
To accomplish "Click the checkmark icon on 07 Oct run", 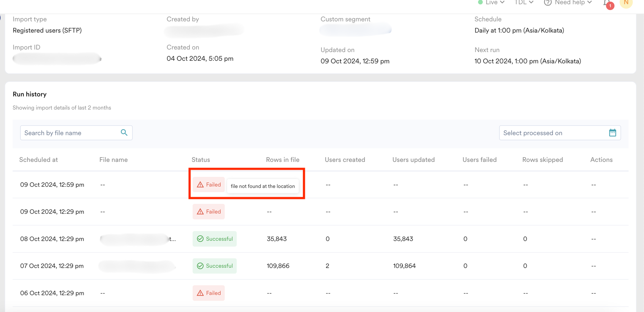I will 200,266.
